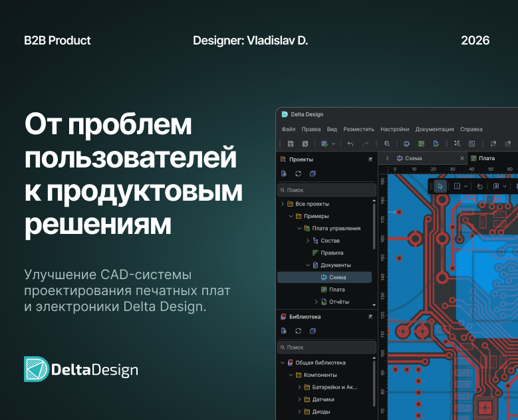Image resolution: width=518 pixels, height=420 pixels.
Task: Click the Библиотека tree vertical scrollbar
Action: pyautogui.click(x=374, y=383)
